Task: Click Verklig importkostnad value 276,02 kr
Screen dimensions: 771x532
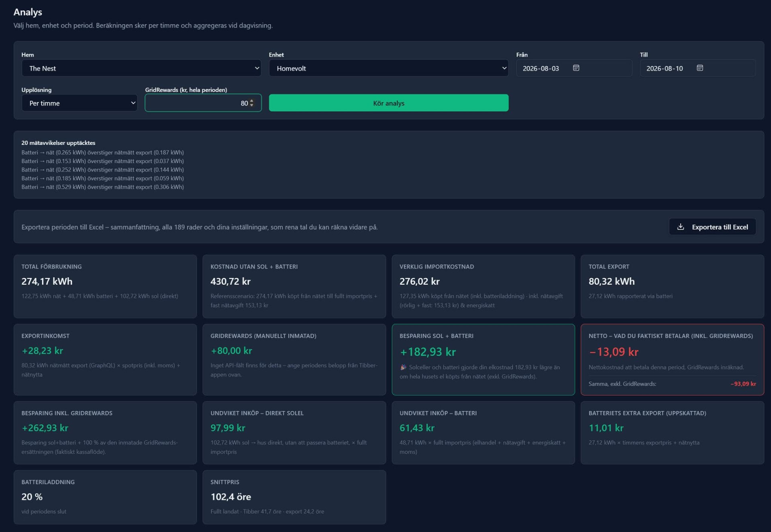Action: coord(420,281)
